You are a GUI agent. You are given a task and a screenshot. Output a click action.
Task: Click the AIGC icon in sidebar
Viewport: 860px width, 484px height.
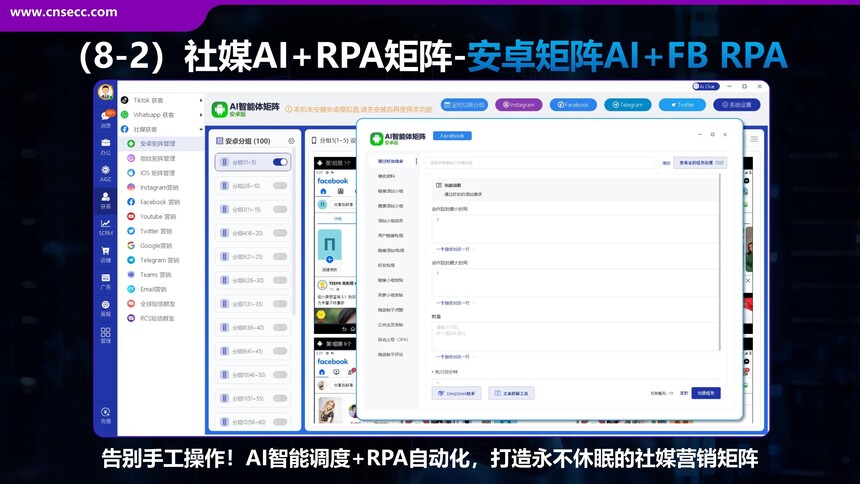click(106, 173)
